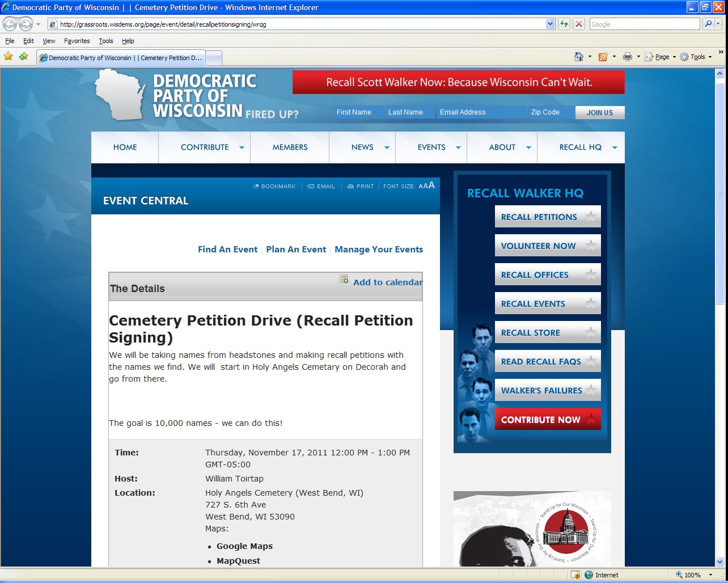
Task: Expand the Tools gear menu in command bar
Action: point(696,57)
